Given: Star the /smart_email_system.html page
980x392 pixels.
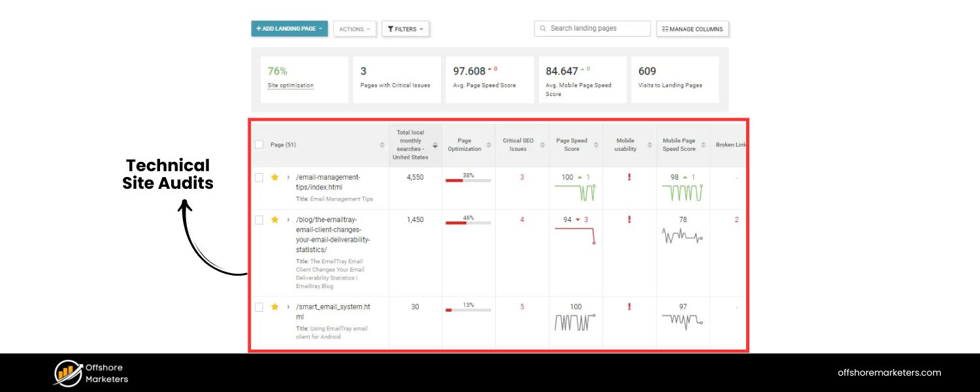Looking at the screenshot, I should tap(274, 306).
